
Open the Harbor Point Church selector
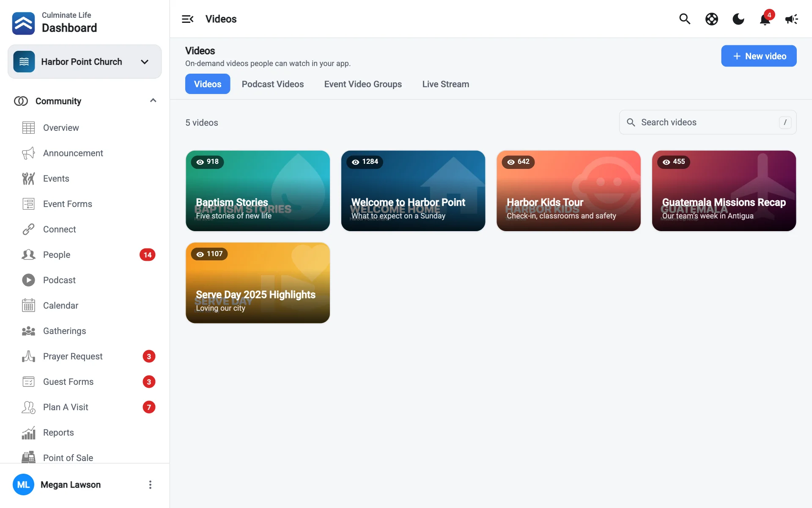[x=85, y=62]
